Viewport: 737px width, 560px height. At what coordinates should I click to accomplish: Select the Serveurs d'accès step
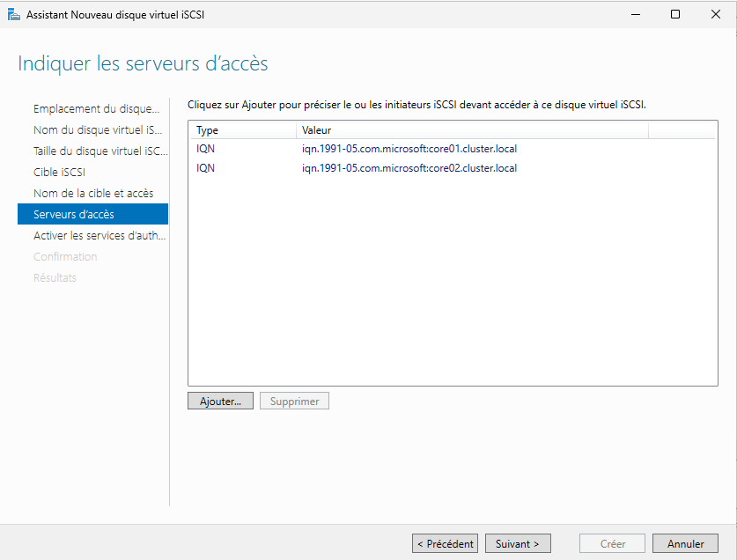pyautogui.click(x=74, y=215)
